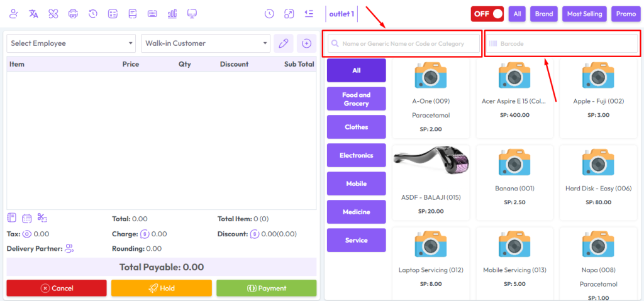Click the pencil edit customer icon

(284, 43)
